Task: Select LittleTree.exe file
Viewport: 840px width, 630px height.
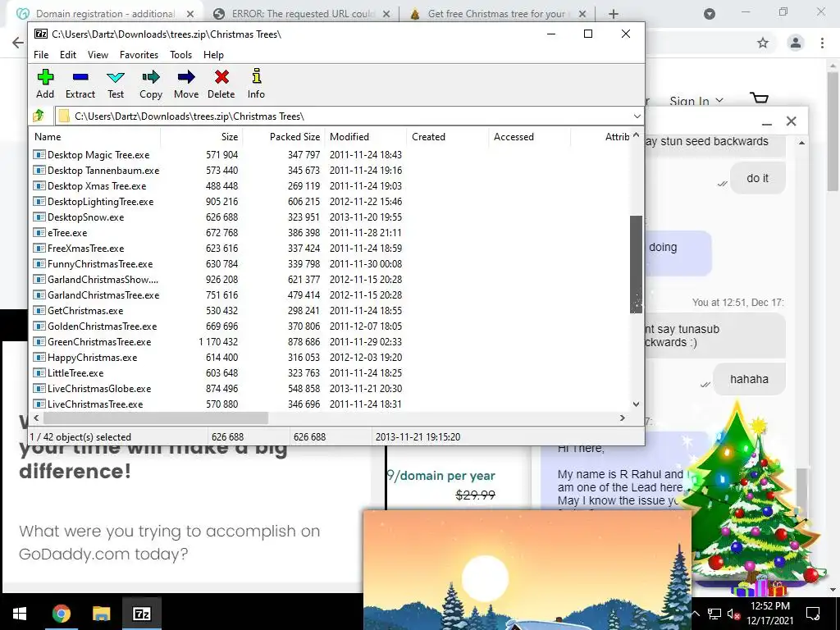Action: tap(75, 372)
